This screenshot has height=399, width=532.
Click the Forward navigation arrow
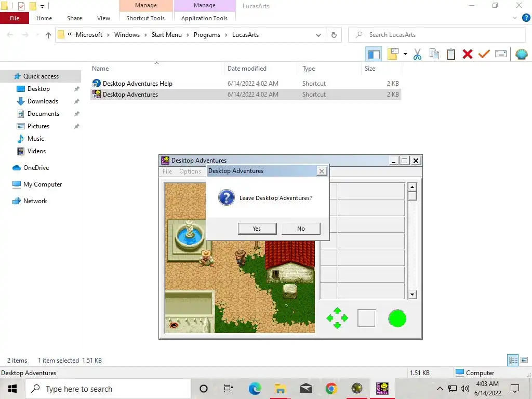(25, 35)
